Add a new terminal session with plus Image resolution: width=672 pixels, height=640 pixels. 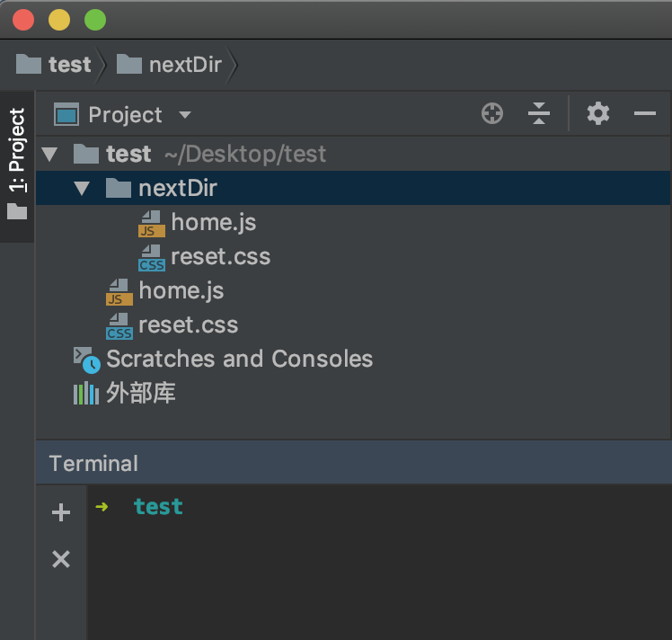coord(61,512)
